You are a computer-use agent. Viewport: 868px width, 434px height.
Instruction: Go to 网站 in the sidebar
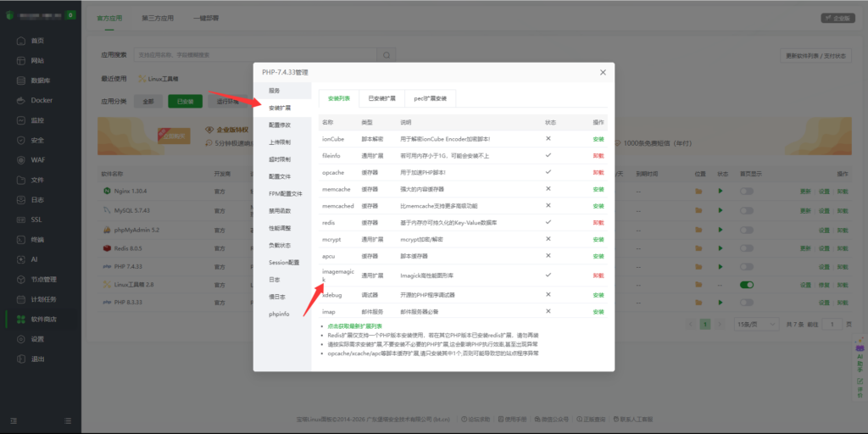coord(37,60)
